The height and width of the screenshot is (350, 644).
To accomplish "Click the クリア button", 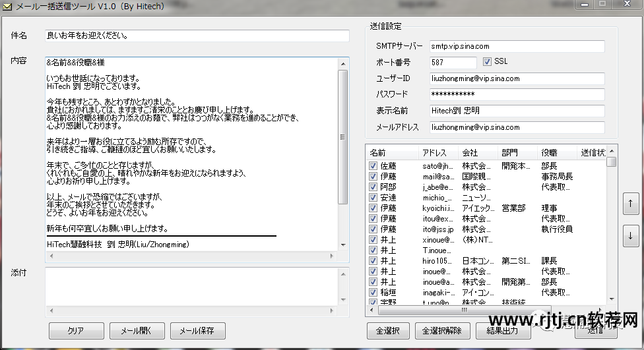I will [77, 331].
